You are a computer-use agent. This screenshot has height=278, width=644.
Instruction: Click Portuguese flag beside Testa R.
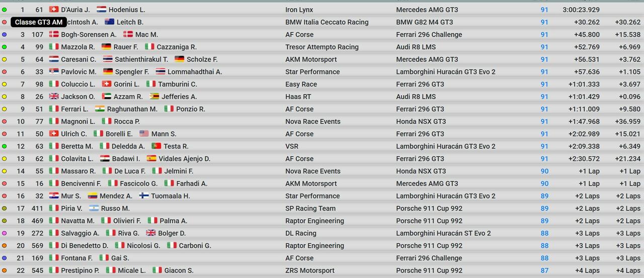click(x=156, y=146)
